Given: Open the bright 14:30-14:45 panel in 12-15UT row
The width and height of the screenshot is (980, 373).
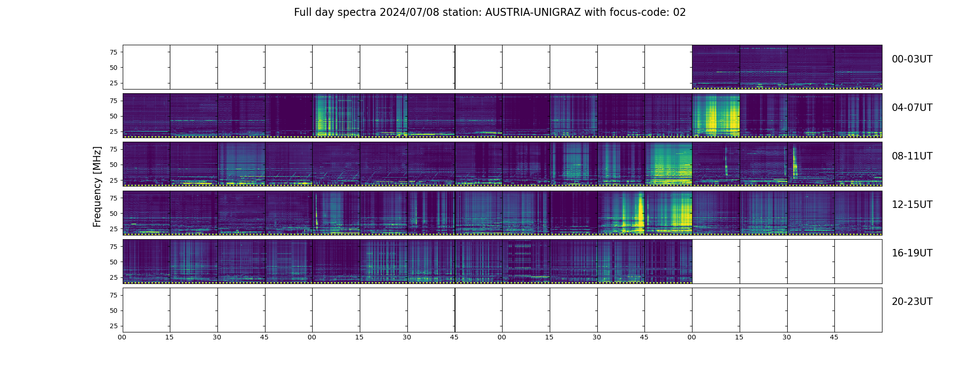Looking at the screenshot, I should coord(621,213).
